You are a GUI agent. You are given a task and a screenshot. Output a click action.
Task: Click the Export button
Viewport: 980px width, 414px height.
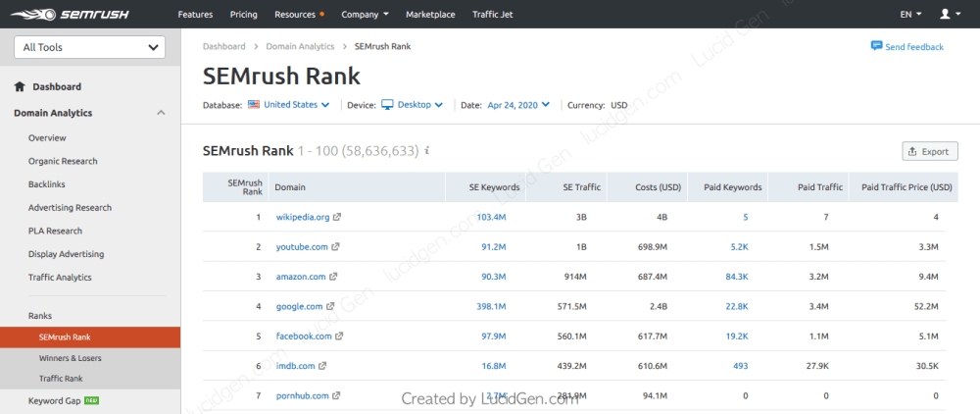tap(929, 151)
